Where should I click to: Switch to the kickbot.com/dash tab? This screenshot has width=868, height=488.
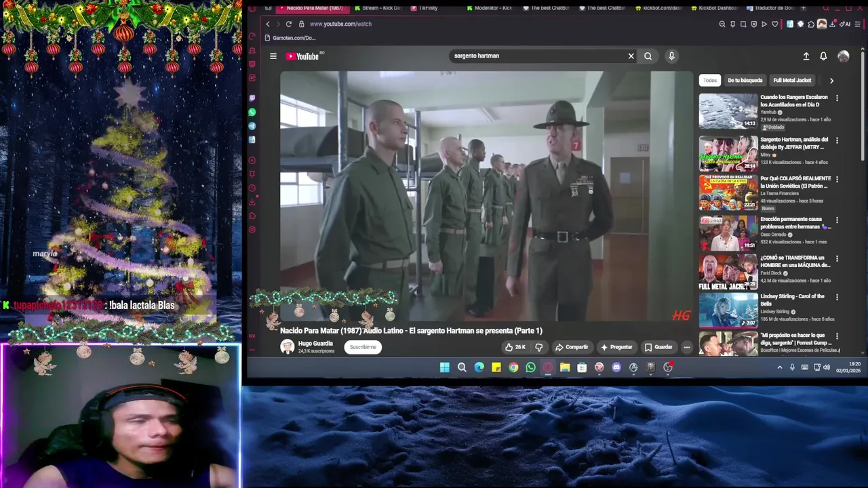coord(658,8)
